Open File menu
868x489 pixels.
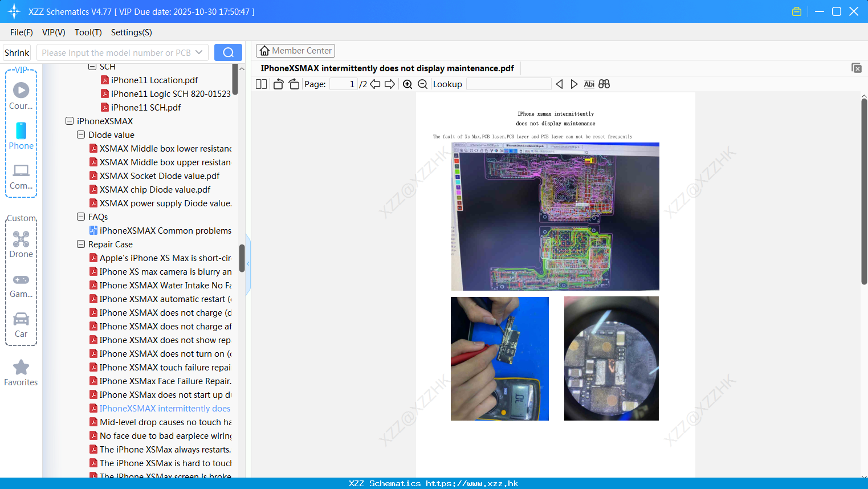[x=22, y=32]
